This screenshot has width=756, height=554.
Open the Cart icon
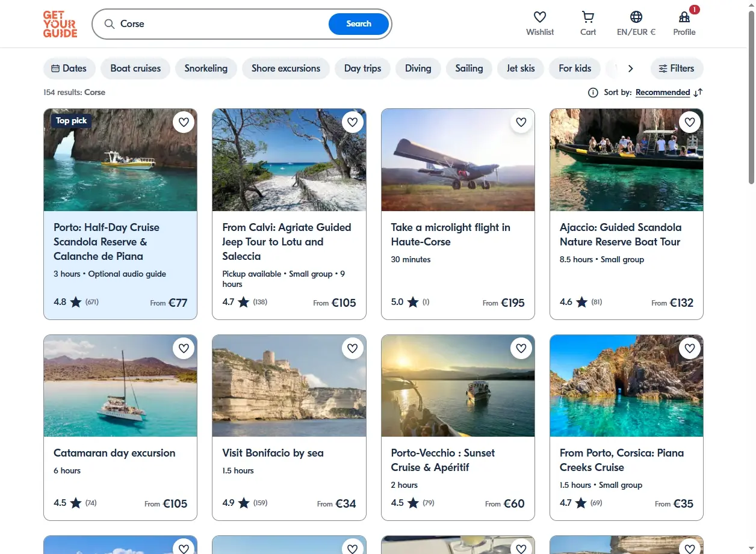coord(588,17)
